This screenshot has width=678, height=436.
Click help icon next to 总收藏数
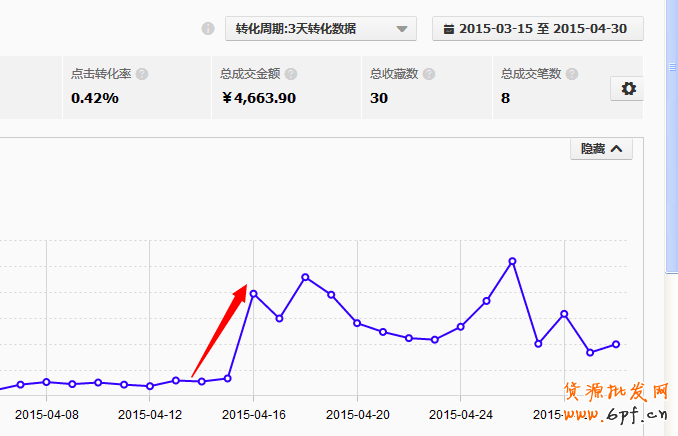click(x=429, y=74)
